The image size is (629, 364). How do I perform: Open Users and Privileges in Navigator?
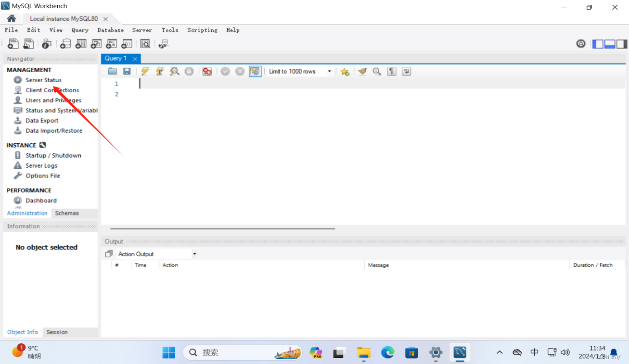pos(53,100)
